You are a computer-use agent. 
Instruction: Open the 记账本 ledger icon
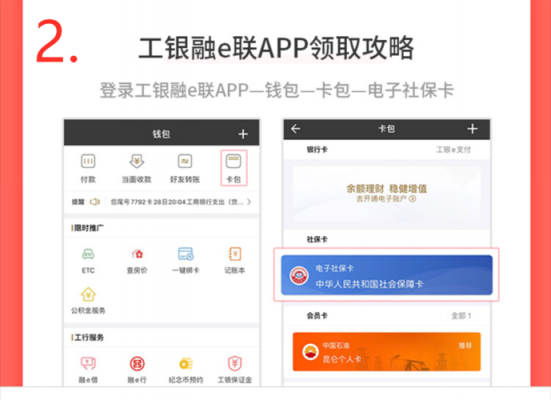234,254
